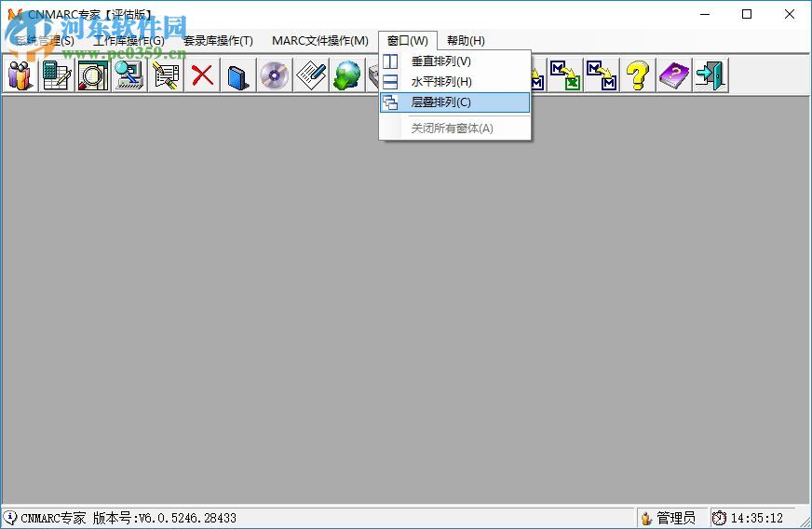The height and width of the screenshot is (529, 812).
Task: Click the notepad with pen icon
Action: click(311, 75)
